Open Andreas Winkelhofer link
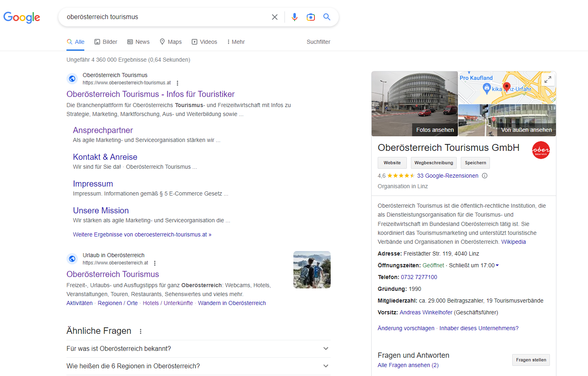588x376 pixels. (x=426, y=312)
